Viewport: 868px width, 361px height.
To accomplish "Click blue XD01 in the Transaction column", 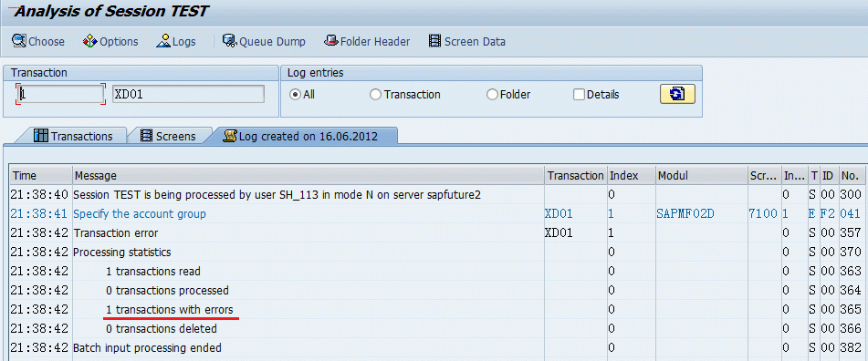I will [559, 213].
